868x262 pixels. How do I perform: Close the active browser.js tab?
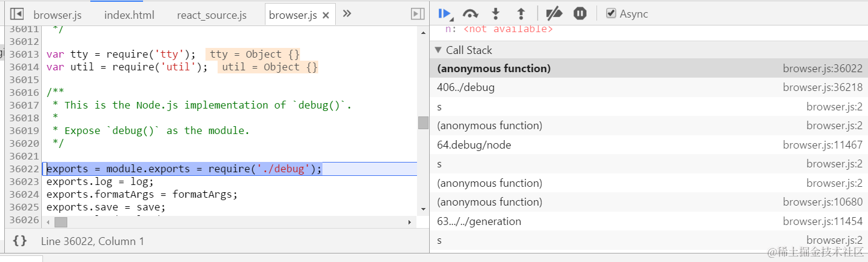coord(326,16)
